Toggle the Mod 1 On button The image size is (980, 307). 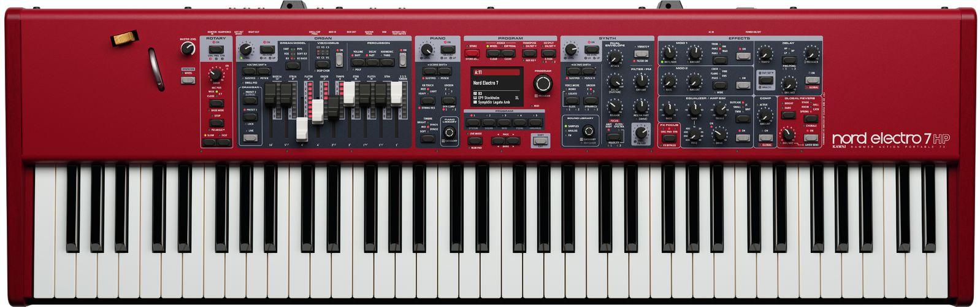[x=743, y=56]
